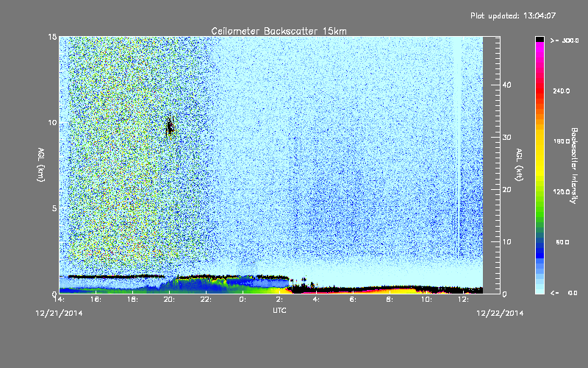Click the '18:' time tick label
588x368 pixels.
click(132, 300)
